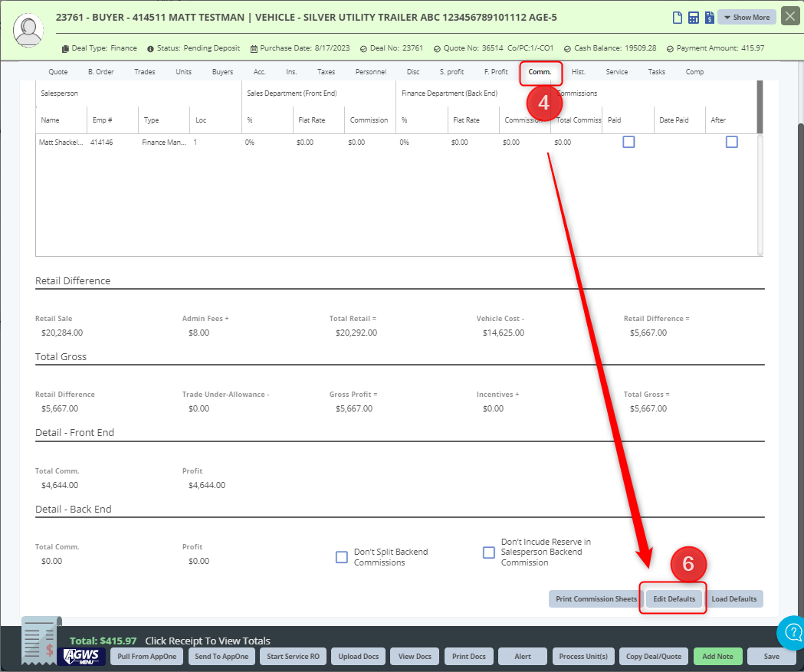Open the Tasks tab
This screenshot has height=672, width=804.
coord(656,72)
